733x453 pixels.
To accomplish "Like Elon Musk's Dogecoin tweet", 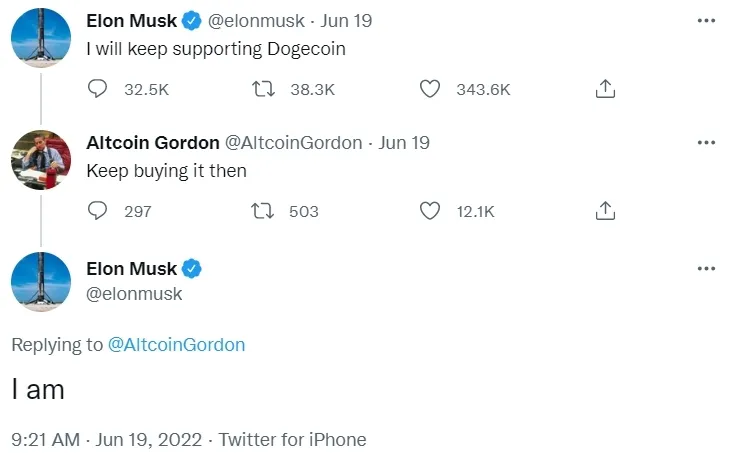I will (429, 89).
